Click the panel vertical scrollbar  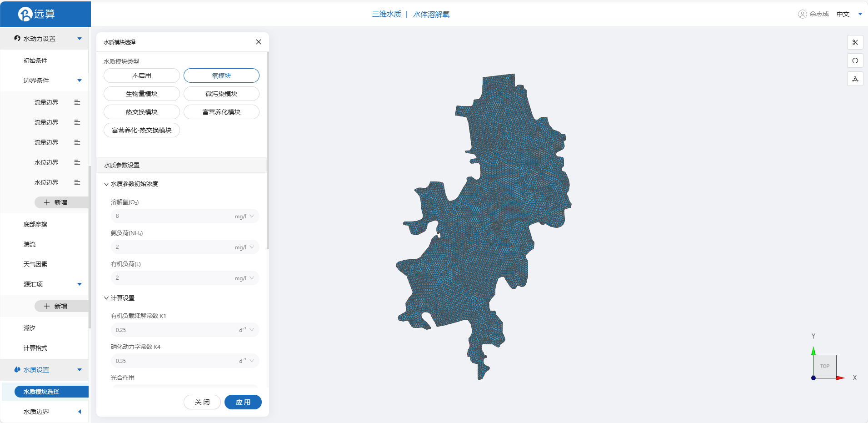coord(268,150)
